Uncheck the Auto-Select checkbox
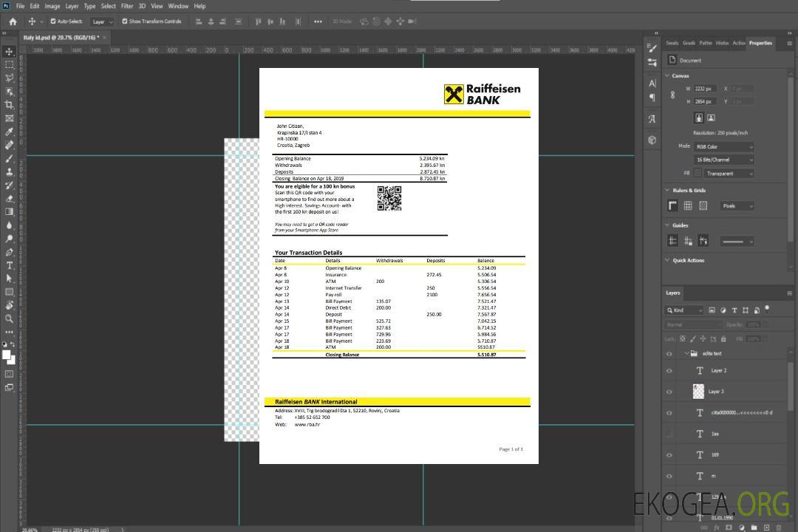Screen dimensions: 798x532 pos(53,21)
